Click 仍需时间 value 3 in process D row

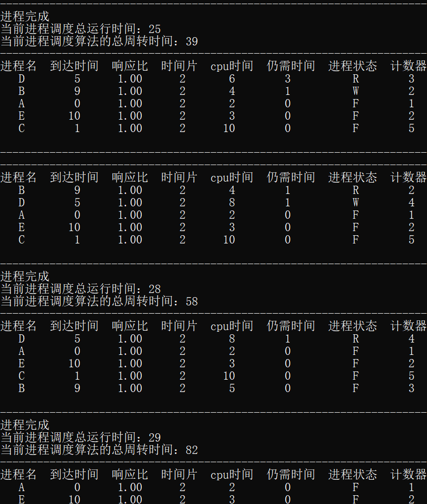coord(288,78)
